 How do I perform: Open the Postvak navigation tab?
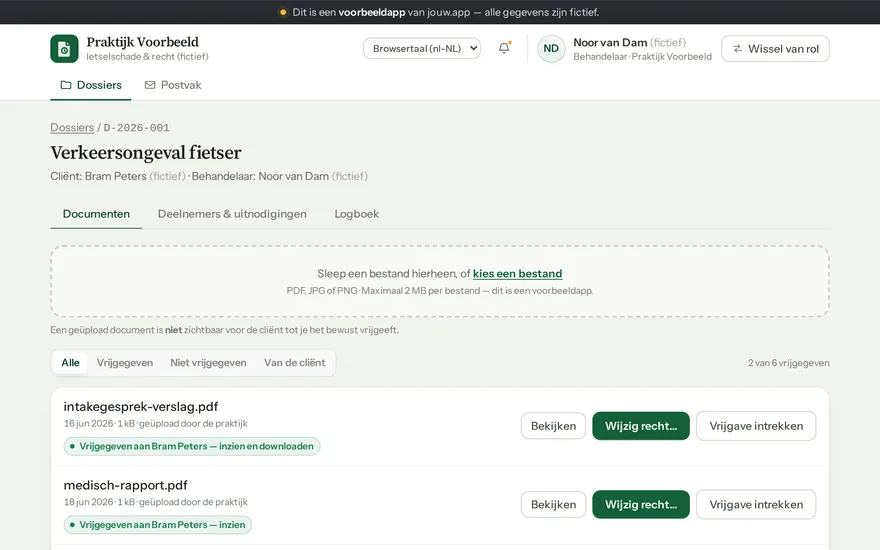173,85
